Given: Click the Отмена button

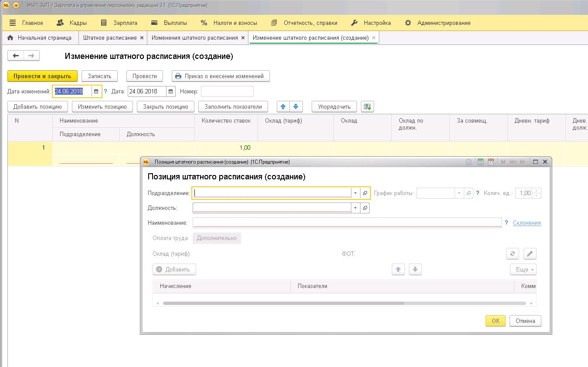Looking at the screenshot, I should point(525,321).
